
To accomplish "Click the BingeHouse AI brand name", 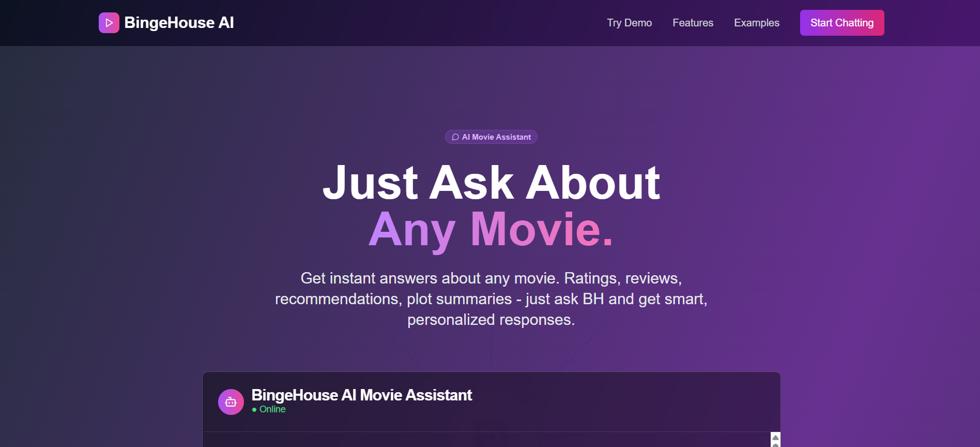I will (x=179, y=23).
